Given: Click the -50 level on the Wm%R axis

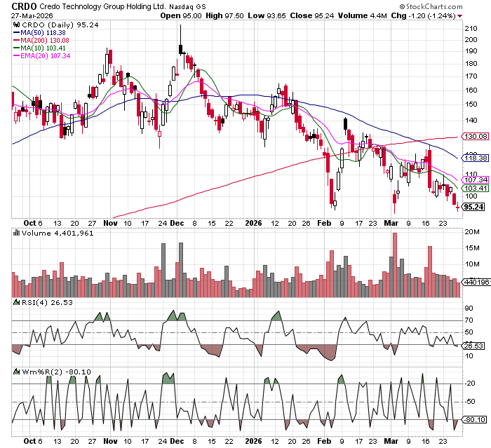Looking at the screenshot, I should point(471,402).
